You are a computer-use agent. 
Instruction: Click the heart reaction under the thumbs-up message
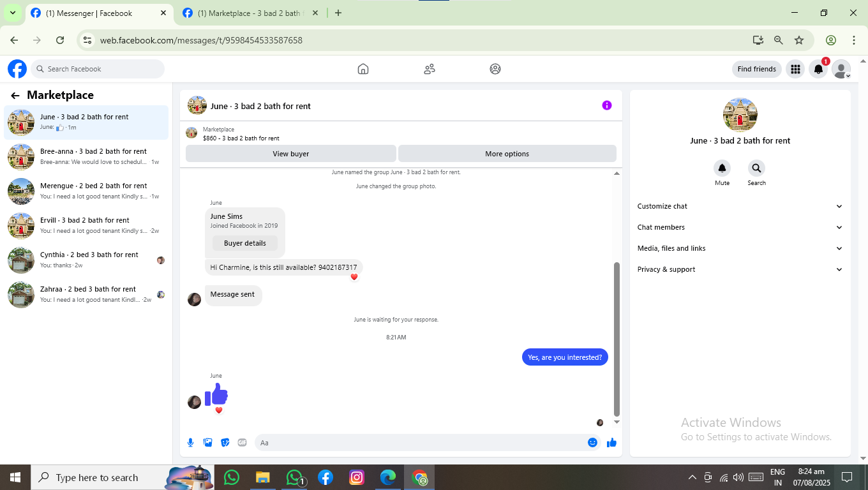(219, 410)
